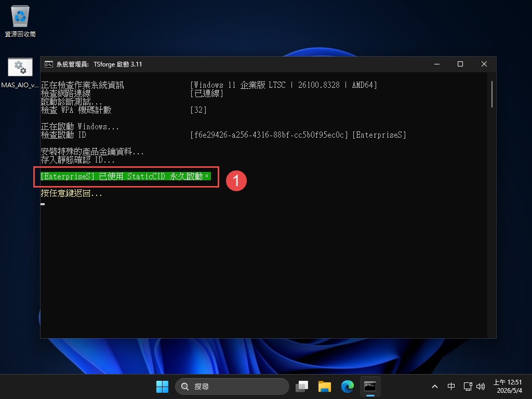Click the '[32]' WPA count value
Screen dimensions: 532x399
click(x=198, y=110)
